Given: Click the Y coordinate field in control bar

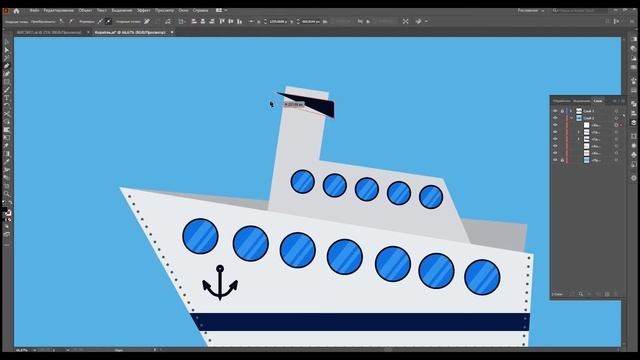Looking at the screenshot, I should pos(311,21).
